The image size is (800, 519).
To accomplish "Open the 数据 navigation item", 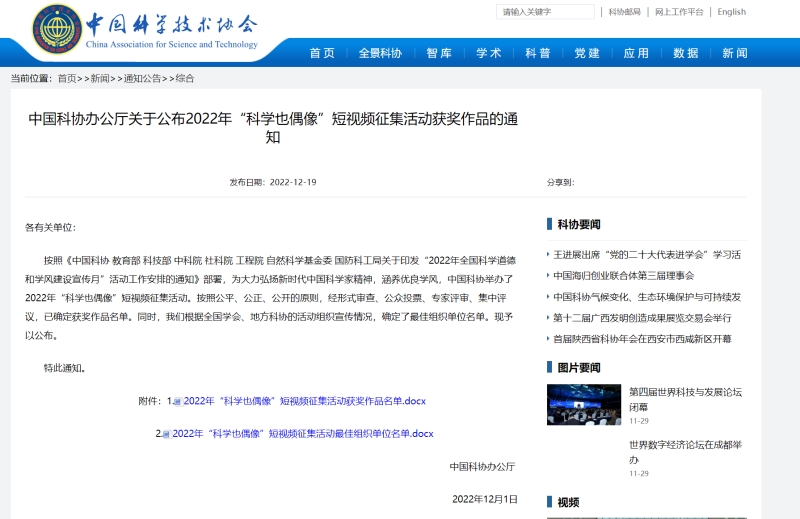I will point(686,53).
